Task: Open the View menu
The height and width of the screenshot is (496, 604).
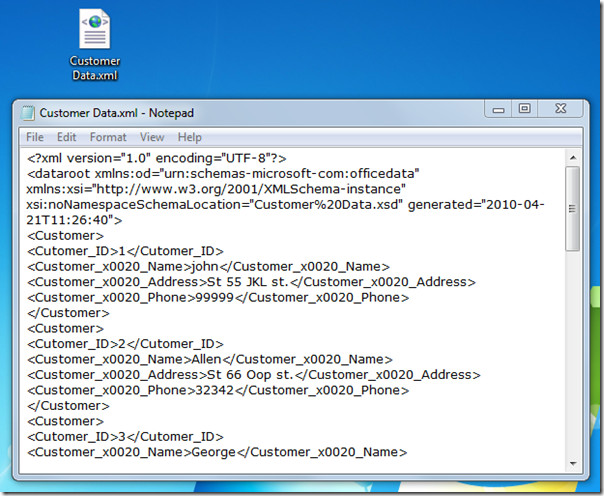Action: click(x=152, y=137)
